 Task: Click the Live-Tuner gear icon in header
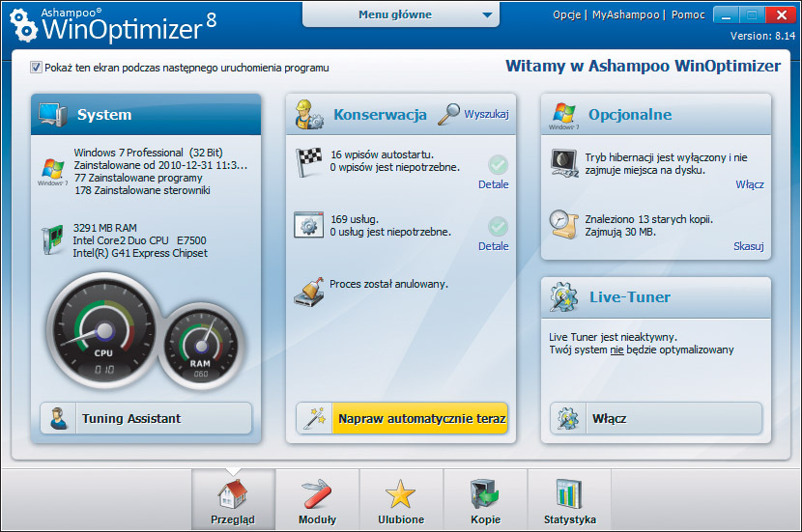[564, 297]
